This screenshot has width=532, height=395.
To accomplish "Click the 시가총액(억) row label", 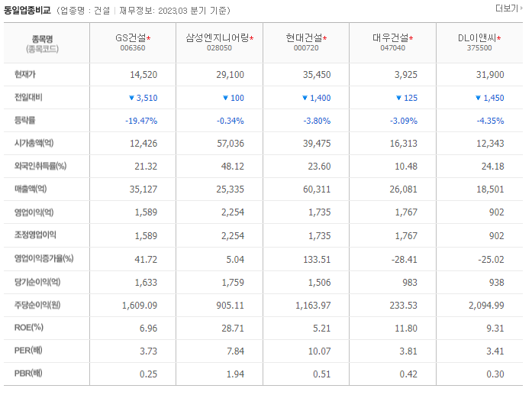I will 34,143.
